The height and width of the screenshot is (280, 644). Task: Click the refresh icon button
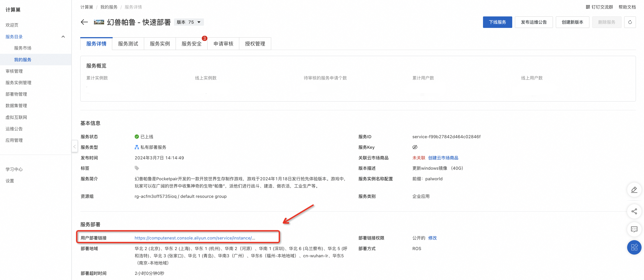(x=630, y=22)
